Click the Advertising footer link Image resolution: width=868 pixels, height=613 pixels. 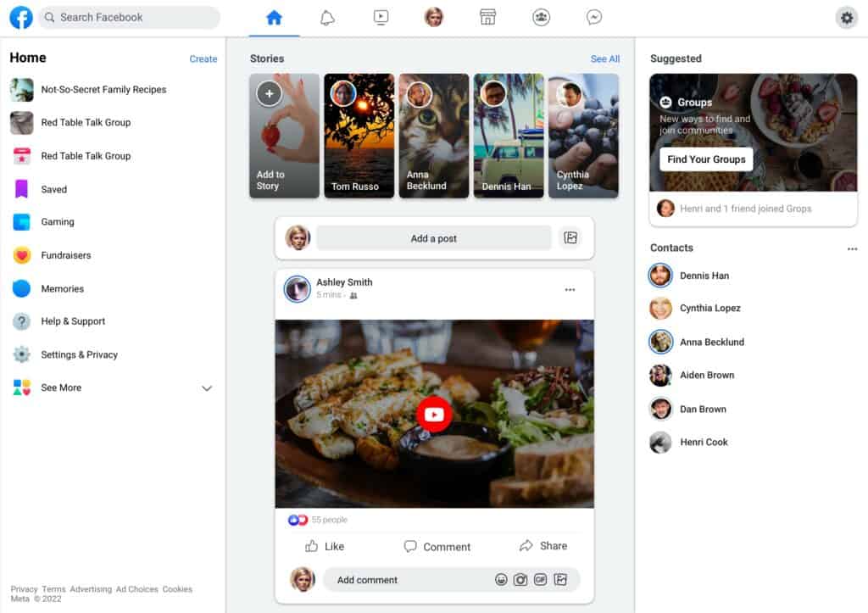click(91, 589)
